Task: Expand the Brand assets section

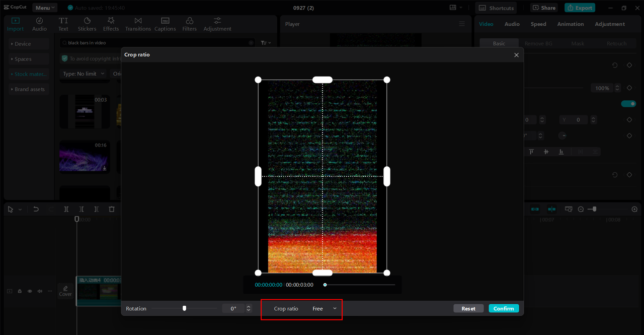Action: (x=28, y=89)
